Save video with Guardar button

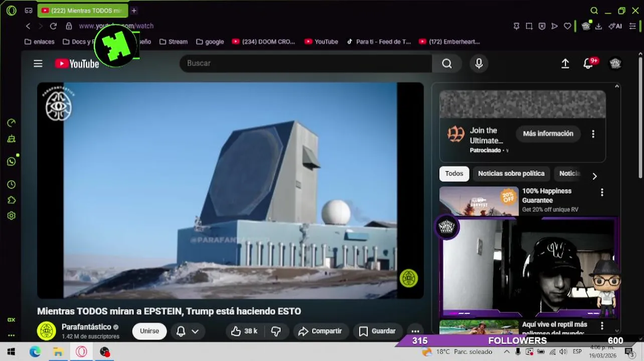[377, 331]
